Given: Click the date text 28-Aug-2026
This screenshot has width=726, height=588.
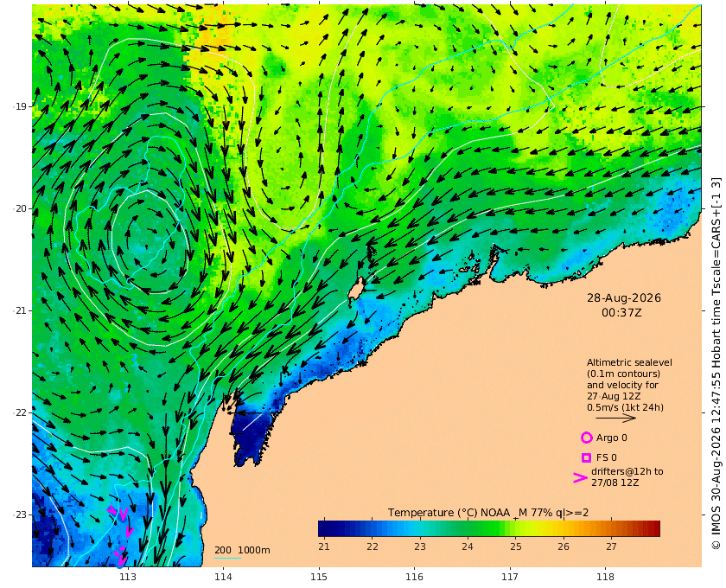Looking at the screenshot, I should 624,298.
